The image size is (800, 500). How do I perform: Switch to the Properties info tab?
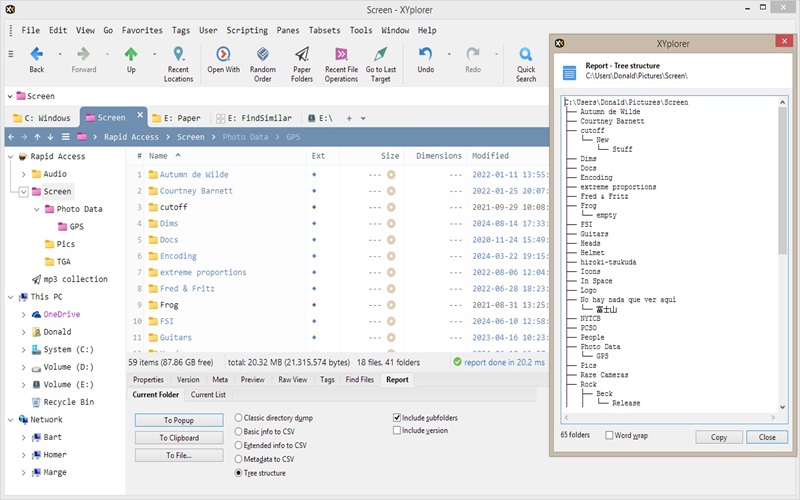(148, 380)
